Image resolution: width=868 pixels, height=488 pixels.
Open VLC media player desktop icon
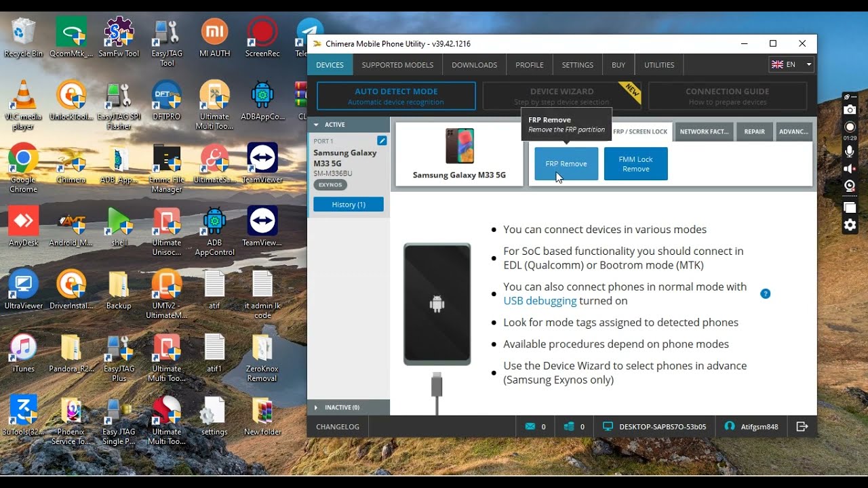tap(23, 106)
